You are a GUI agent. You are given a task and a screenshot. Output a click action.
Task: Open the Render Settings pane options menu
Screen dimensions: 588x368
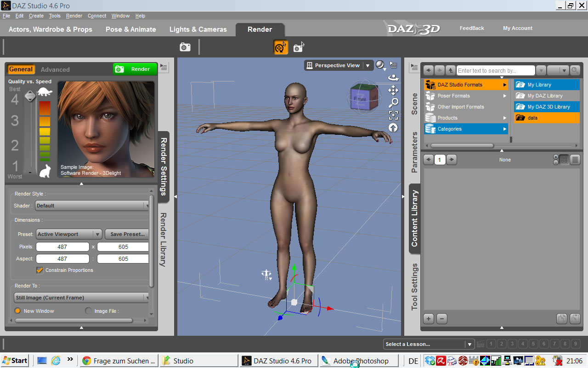164,68
